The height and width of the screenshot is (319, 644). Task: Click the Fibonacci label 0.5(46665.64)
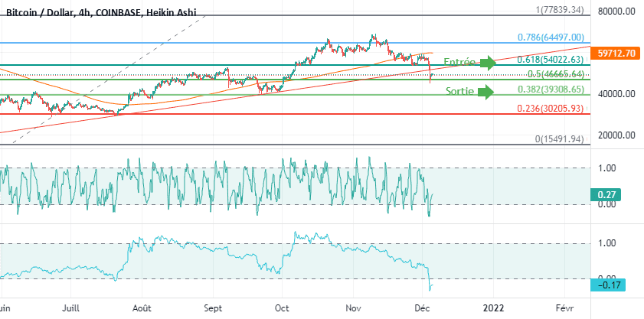556,74
